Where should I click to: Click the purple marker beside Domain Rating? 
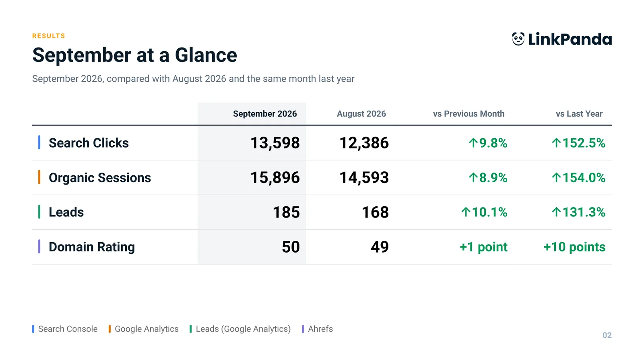click(x=39, y=246)
